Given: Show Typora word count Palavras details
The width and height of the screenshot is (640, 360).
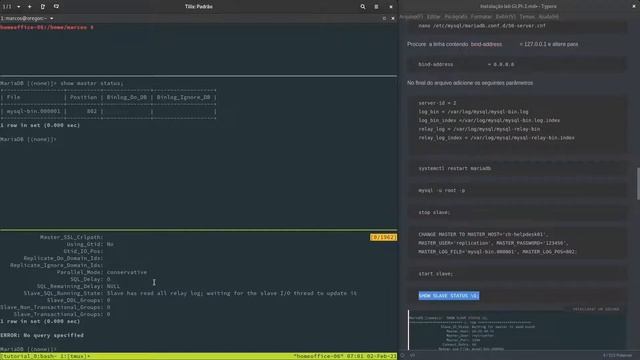Looking at the screenshot, I should 617,356.
